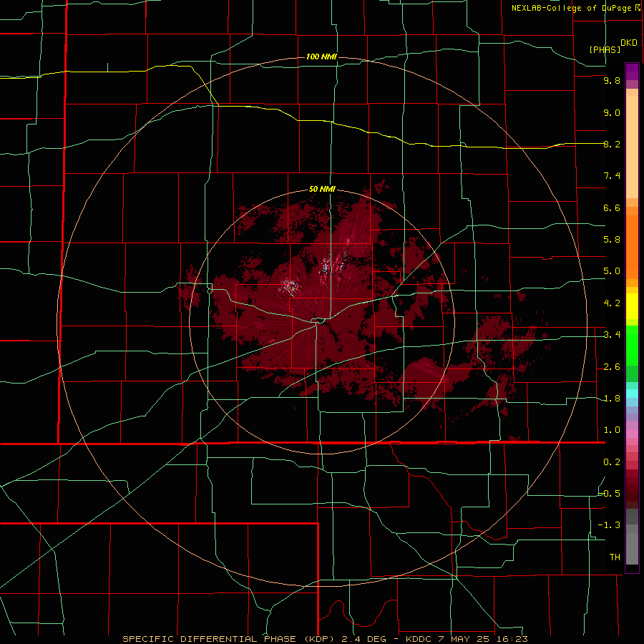Click the 4.2 color scale value
The height and width of the screenshot is (644, 644).
click(x=612, y=303)
